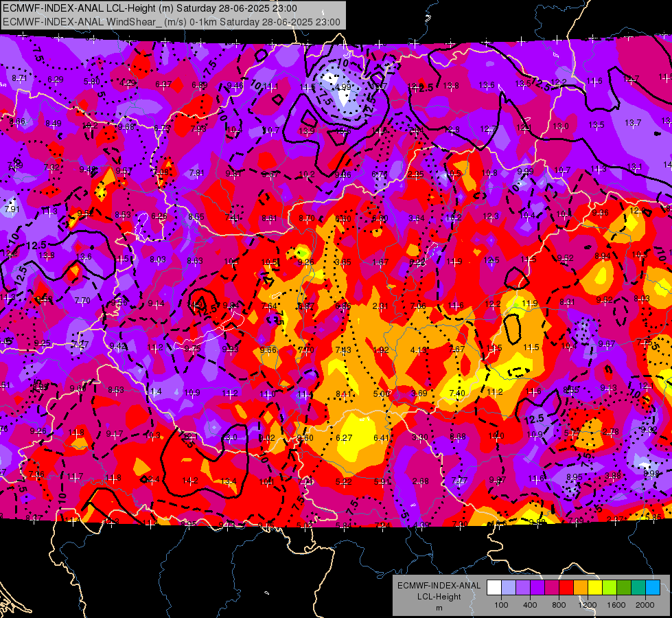Click the WindShear 0-1km title line
This screenshot has height=618, width=672.
pyautogui.click(x=172, y=22)
